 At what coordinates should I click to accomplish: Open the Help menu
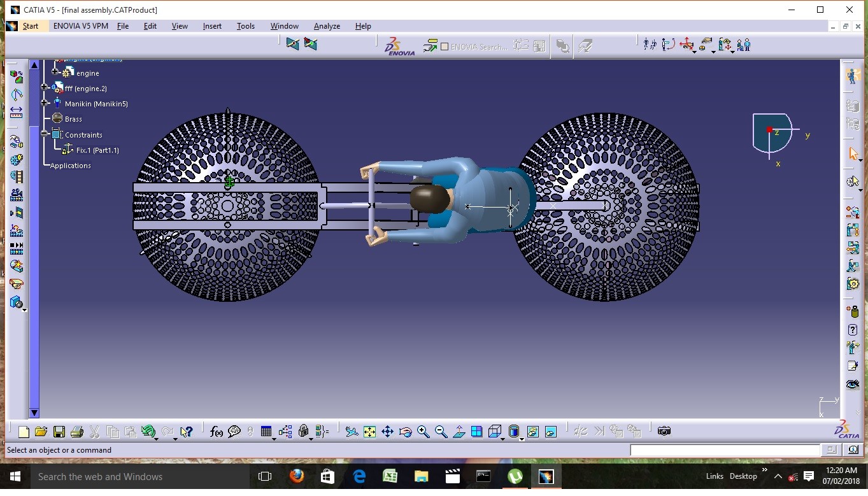[x=363, y=26]
